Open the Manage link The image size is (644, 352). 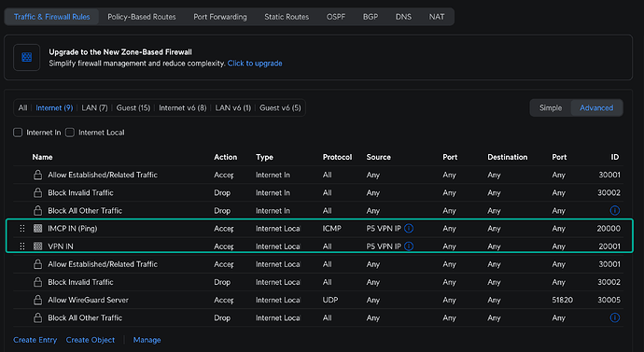tap(147, 340)
